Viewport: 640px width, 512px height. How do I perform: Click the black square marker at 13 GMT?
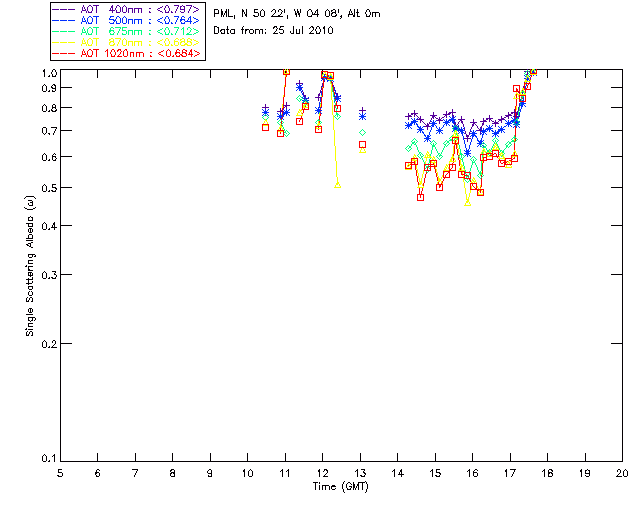(362, 144)
